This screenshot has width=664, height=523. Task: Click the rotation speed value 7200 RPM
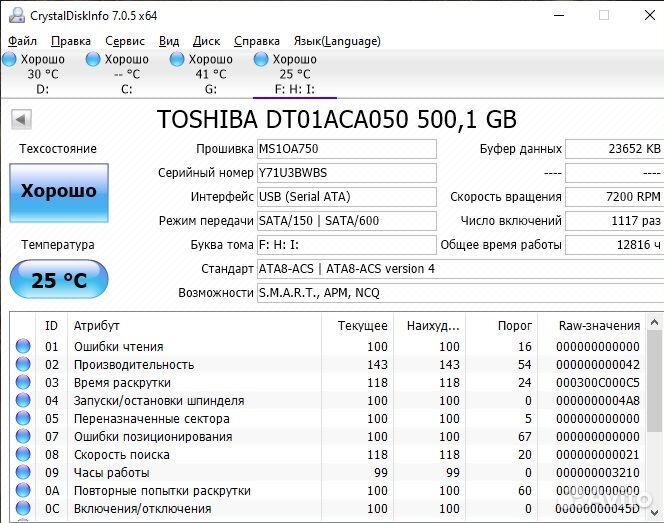point(614,197)
